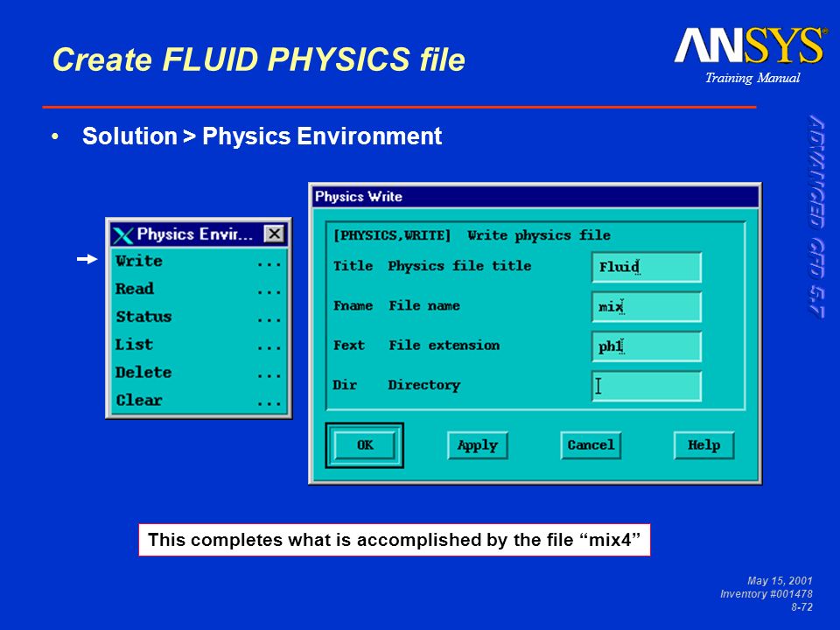
Task: Open Status entry in Physics Environment menu
Action: (x=199, y=317)
